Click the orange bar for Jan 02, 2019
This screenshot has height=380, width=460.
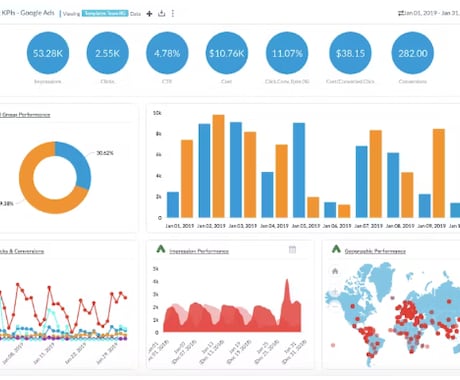tap(219, 166)
